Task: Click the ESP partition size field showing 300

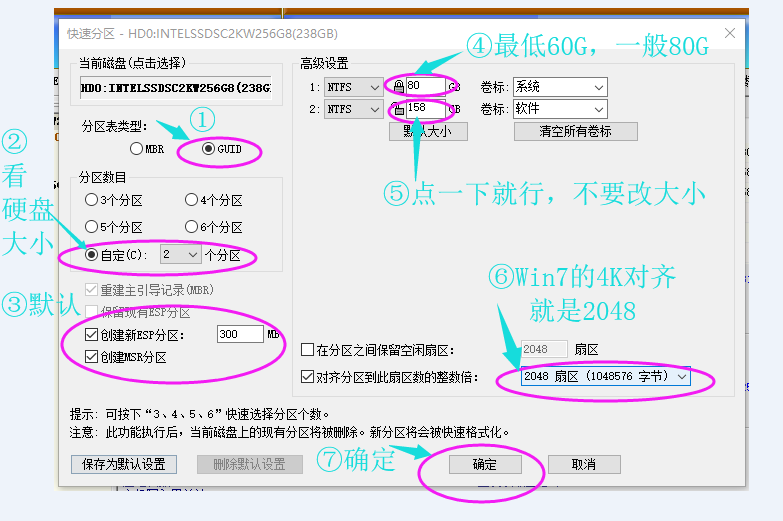Action: pyautogui.click(x=239, y=334)
